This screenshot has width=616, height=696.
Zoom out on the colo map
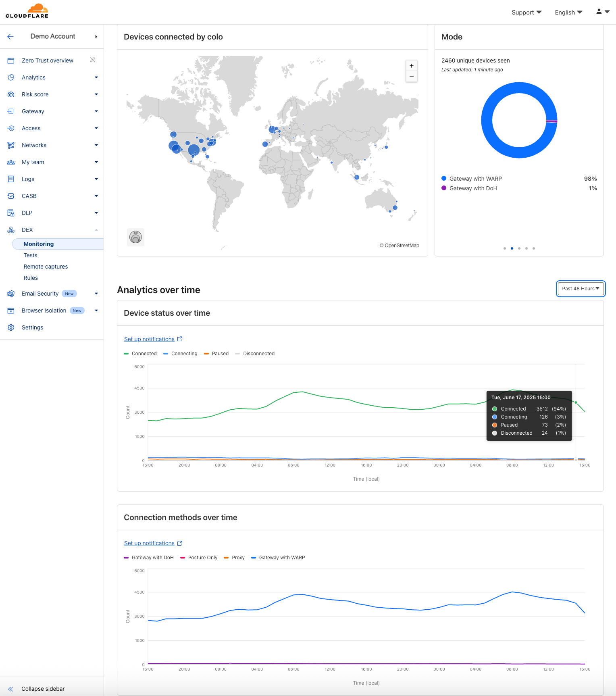411,76
